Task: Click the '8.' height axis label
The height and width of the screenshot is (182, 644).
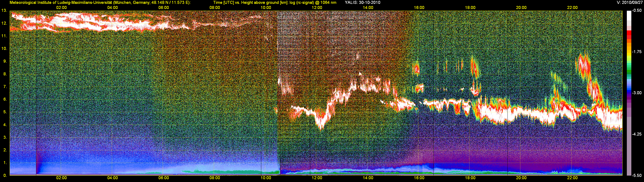Action: click(x=5, y=74)
